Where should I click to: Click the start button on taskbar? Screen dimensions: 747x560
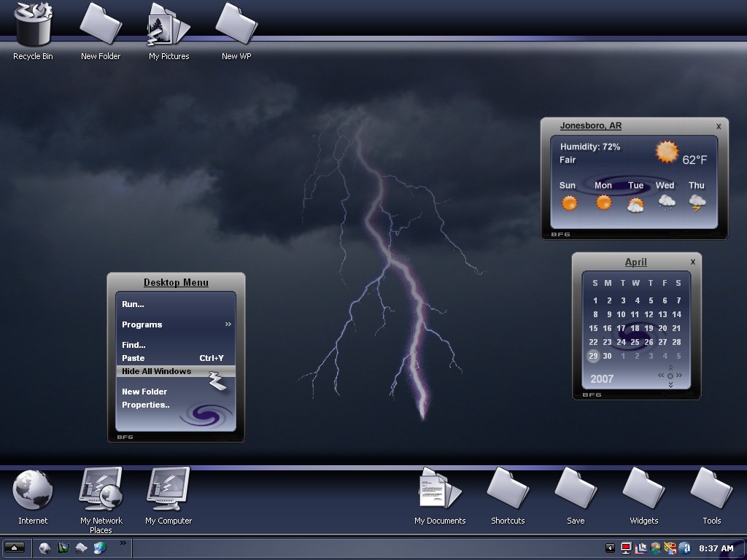(x=15, y=548)
